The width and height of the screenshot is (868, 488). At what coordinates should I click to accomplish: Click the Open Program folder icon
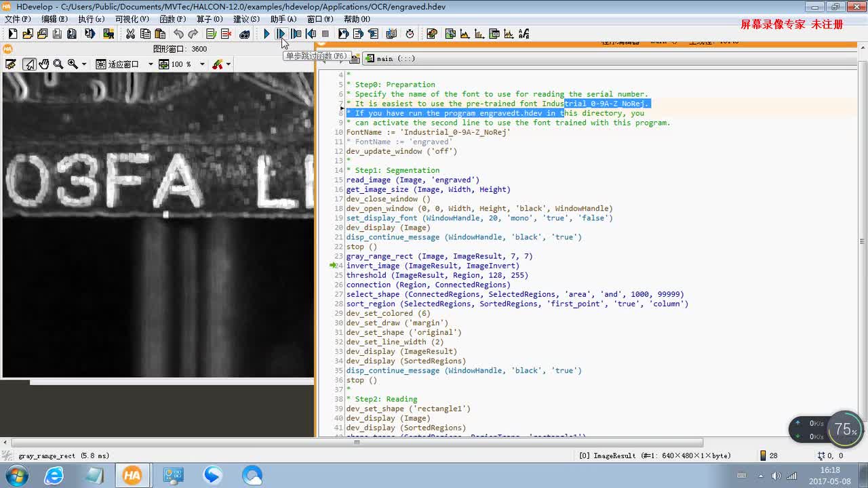27,34
